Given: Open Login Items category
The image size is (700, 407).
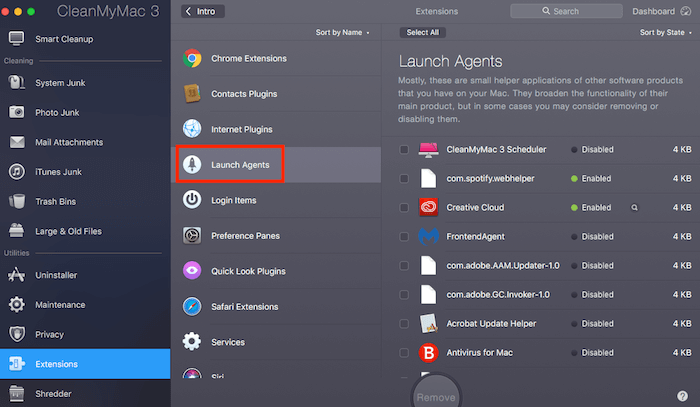Looking at the screenshot, I should pos(276,200).
